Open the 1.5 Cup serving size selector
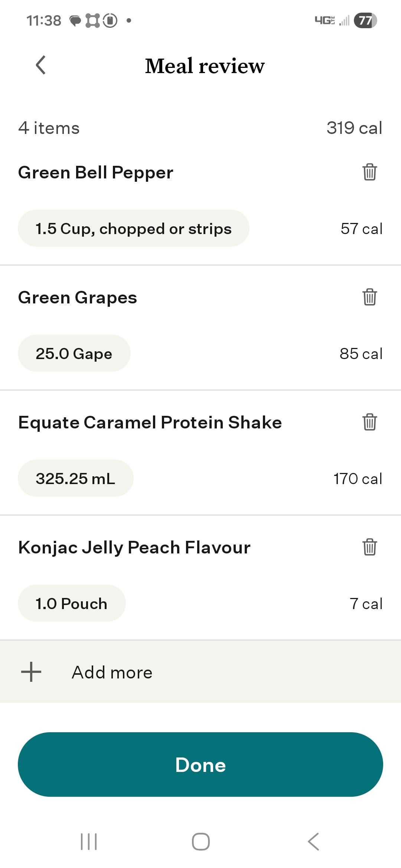Viewport: 401px width, 868px height. pos(133,228)
